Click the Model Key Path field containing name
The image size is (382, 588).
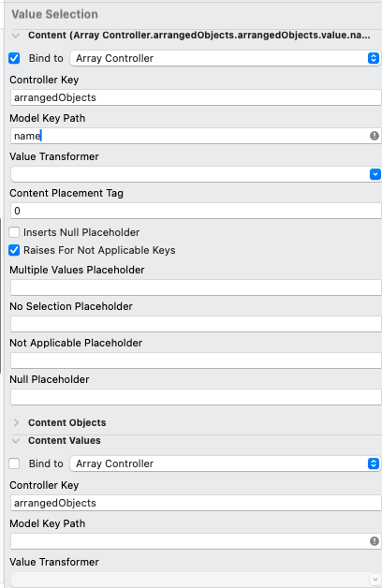[196, 136]
